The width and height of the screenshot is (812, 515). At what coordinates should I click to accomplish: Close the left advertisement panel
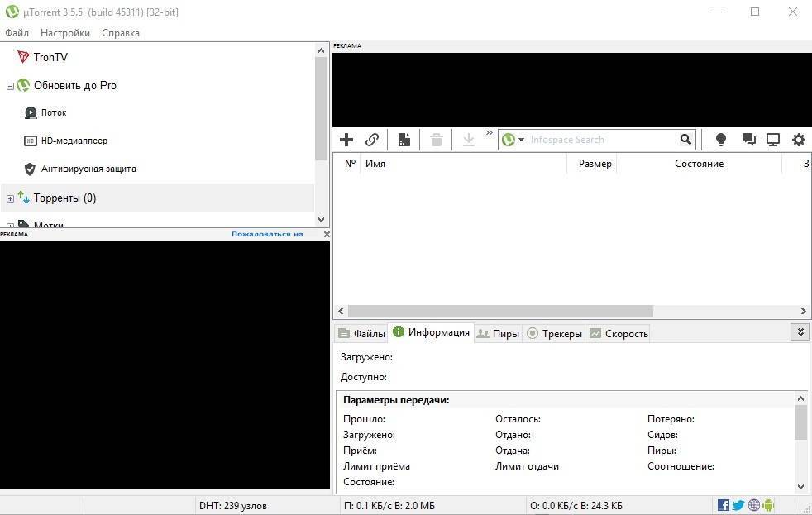(327, 235)
